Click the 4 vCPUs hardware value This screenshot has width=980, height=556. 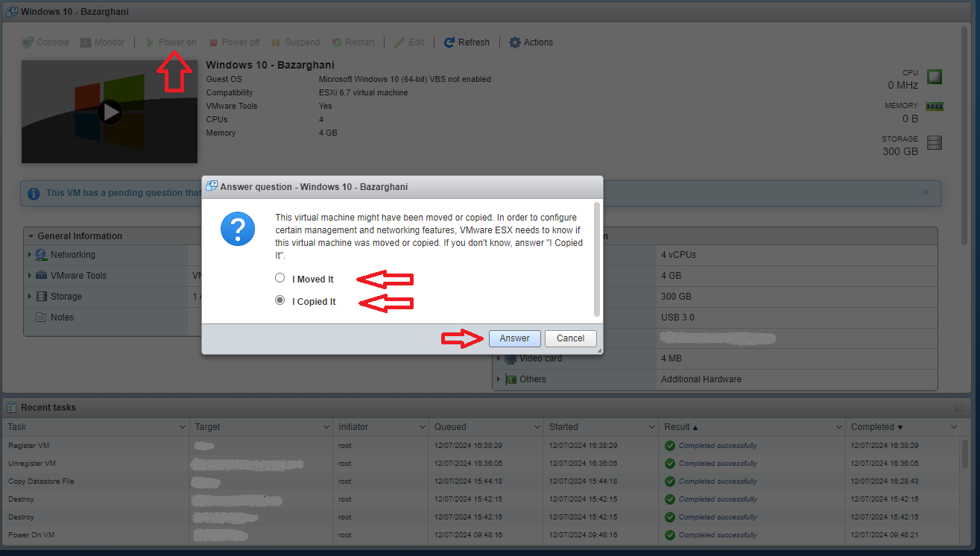click(679, 255)
